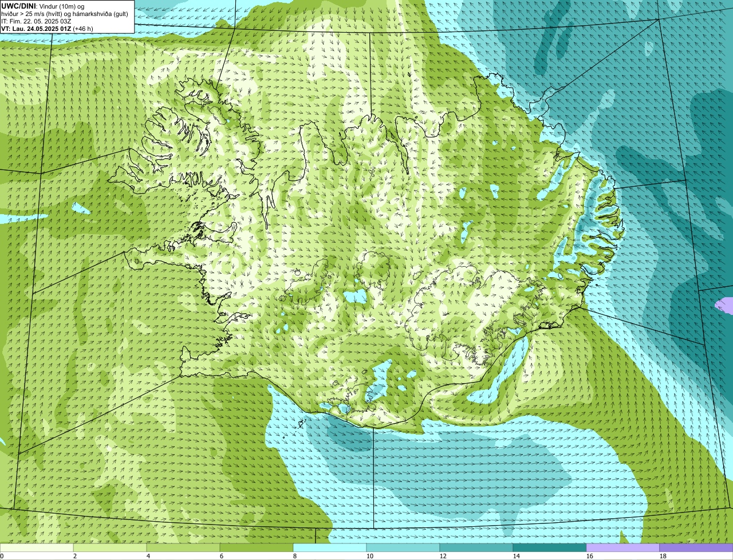Screen dimensions: 733x560
Task: Click the scale label "10"
Action: 370,556
